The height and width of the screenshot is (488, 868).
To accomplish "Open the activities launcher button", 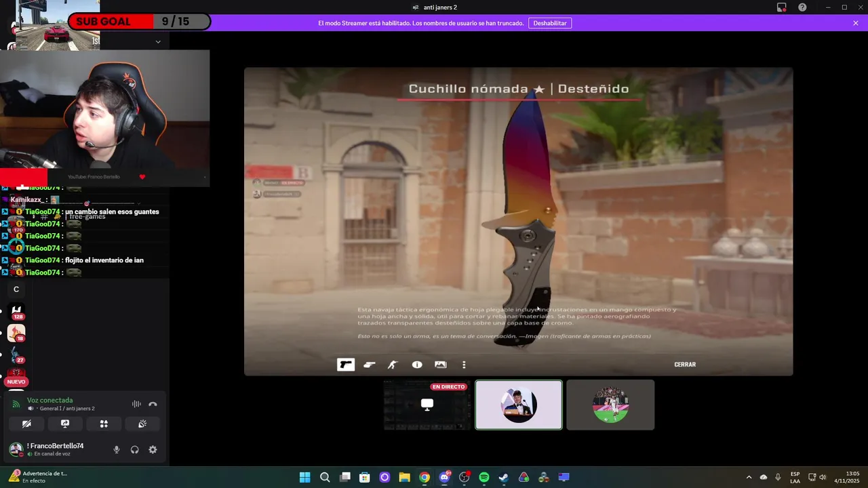I will 104,424.
